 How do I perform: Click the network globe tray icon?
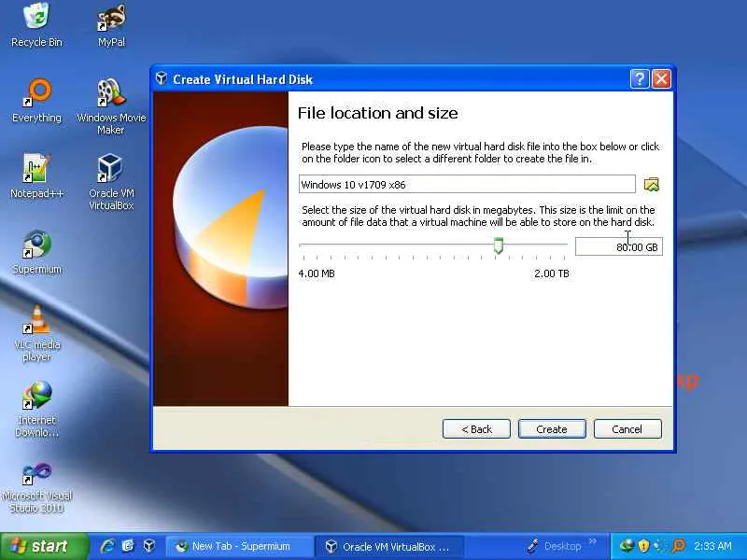pyautogui.click(x=627, y=546)
